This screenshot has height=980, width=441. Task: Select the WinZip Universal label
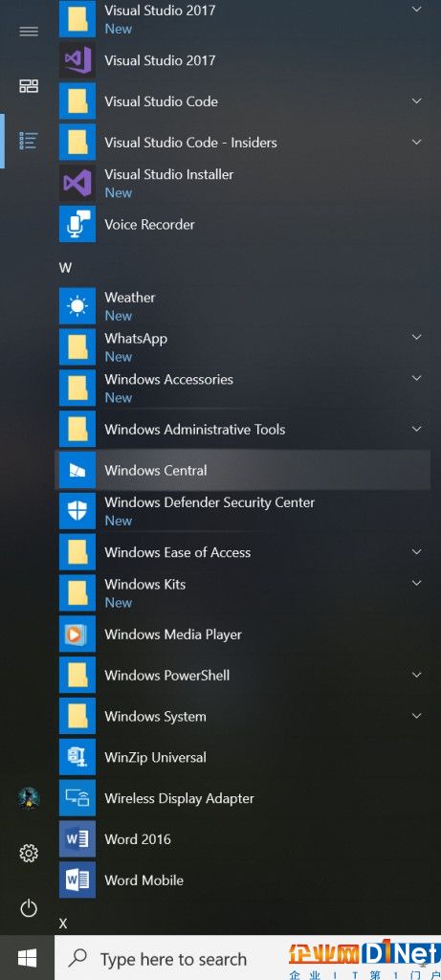pos(155,758)
